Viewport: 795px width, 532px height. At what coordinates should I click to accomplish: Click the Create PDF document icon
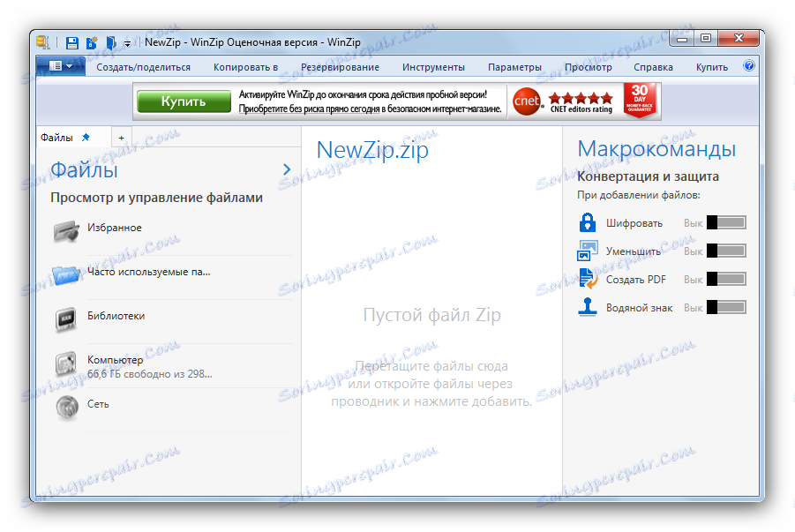587,279
